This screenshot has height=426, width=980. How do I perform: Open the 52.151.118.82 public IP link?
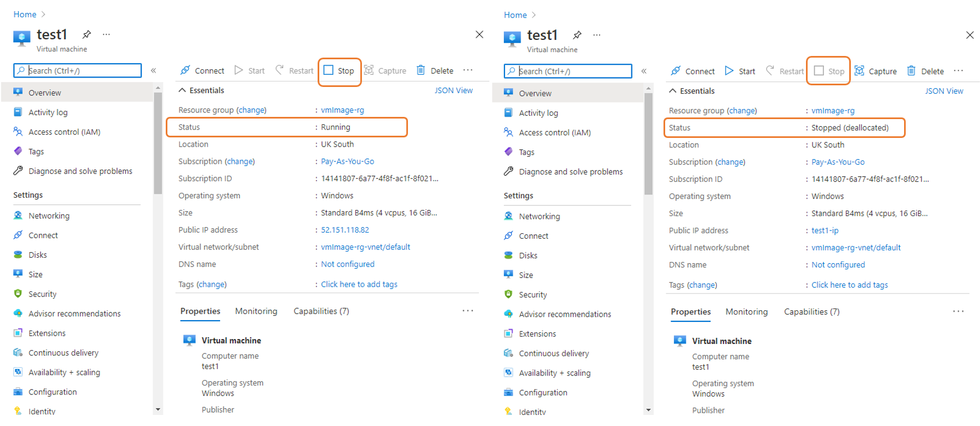point(345,230)
